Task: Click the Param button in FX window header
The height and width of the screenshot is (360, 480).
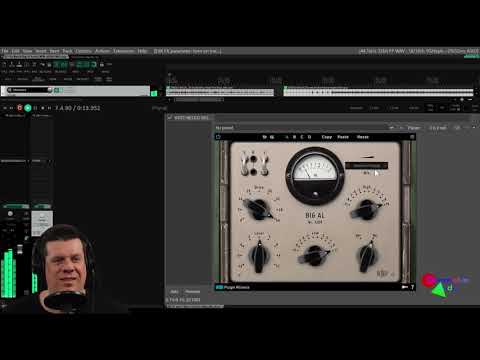Action: [414, 128]
